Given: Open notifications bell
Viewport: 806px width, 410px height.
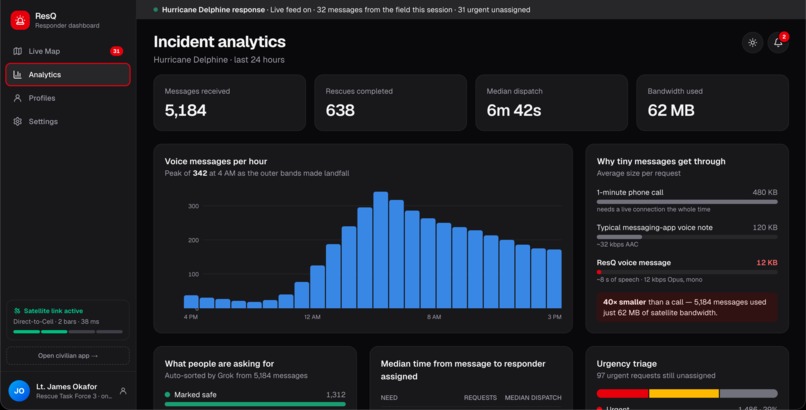Looking at the screenshot, I should [778, 43].
